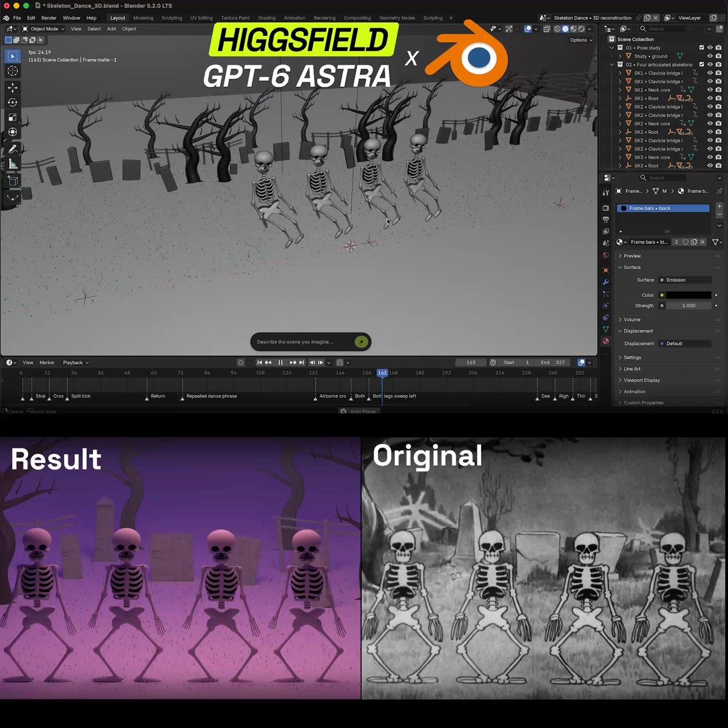Open the viewport Options dropdown

(581, 40)
